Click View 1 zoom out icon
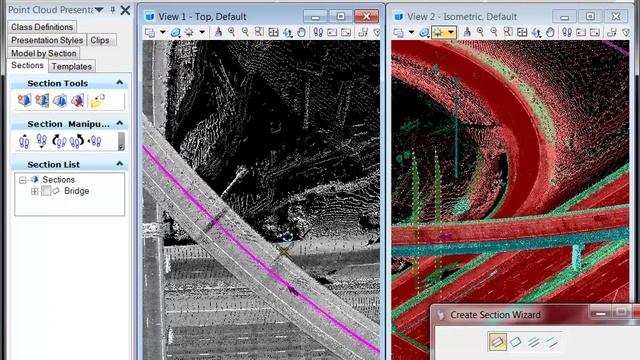The image size is (640, 360). pos(245,32)
